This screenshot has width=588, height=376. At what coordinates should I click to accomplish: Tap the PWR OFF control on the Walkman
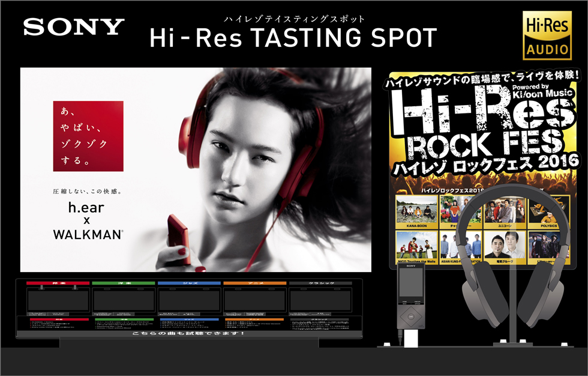pos(418,302)
